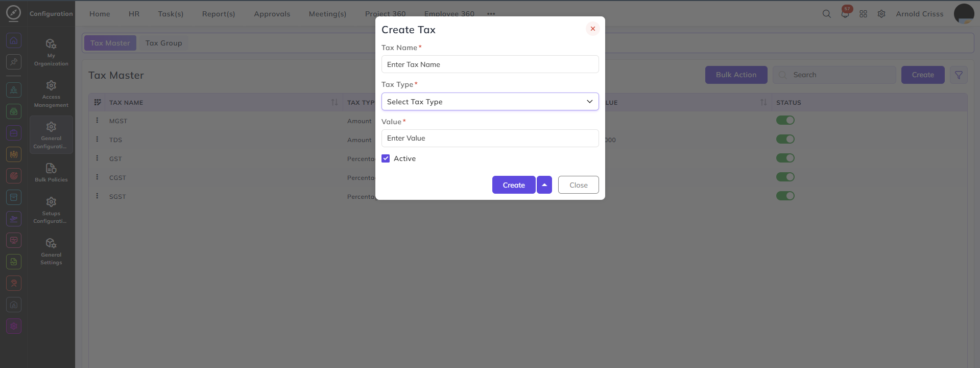The height and width of the screenshot is (368, 980).
Task: Toggle status switch for CGST
Action: 785,177
